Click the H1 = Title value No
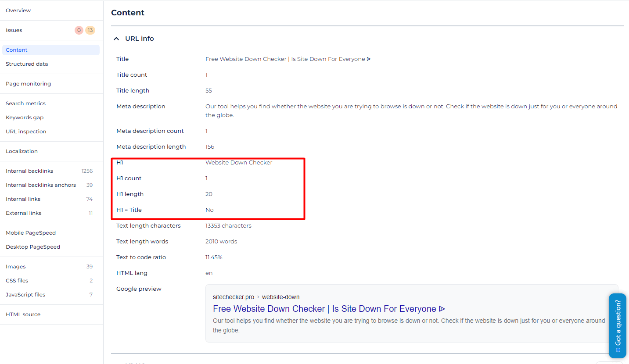This screenshot has height=364, width=629. pos(209,210)
